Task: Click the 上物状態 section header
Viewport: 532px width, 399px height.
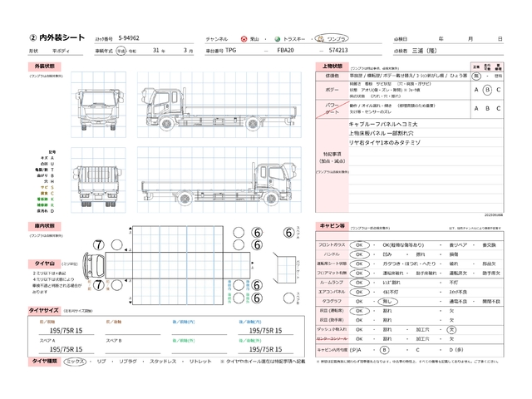Action: coord(331,65)
